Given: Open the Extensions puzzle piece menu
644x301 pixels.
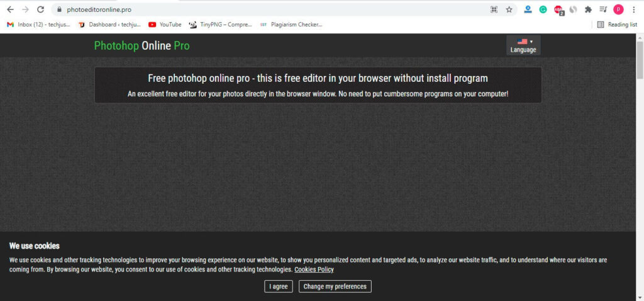Looking at the screenshot, I should [588, 9].
